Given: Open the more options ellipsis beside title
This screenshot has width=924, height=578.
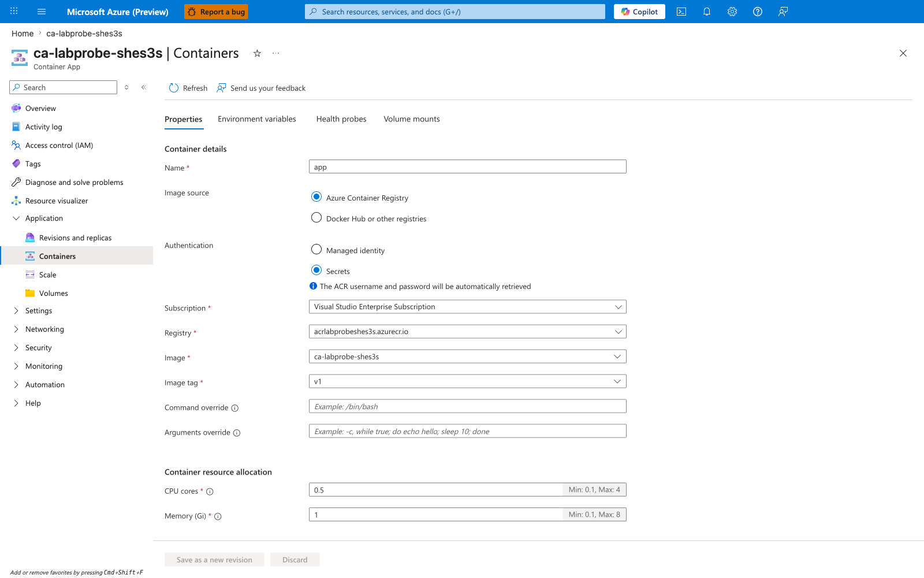Looking at the screenshot, I should coord(276,53).
